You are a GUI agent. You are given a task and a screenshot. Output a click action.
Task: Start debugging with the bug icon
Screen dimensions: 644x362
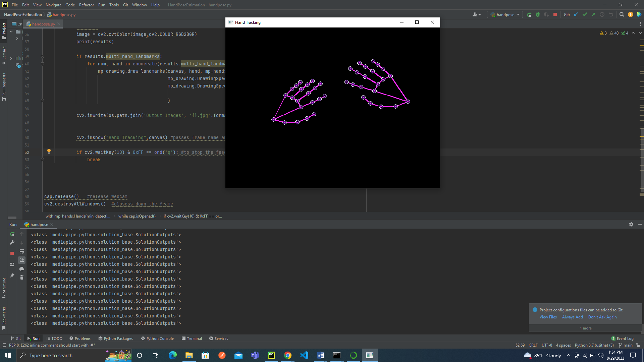pos(538,14)
